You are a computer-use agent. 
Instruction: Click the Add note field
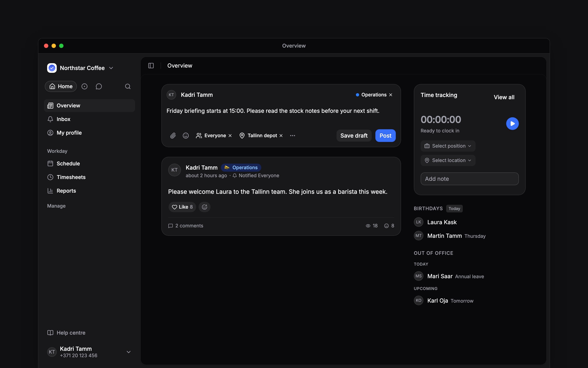[469, 179]
